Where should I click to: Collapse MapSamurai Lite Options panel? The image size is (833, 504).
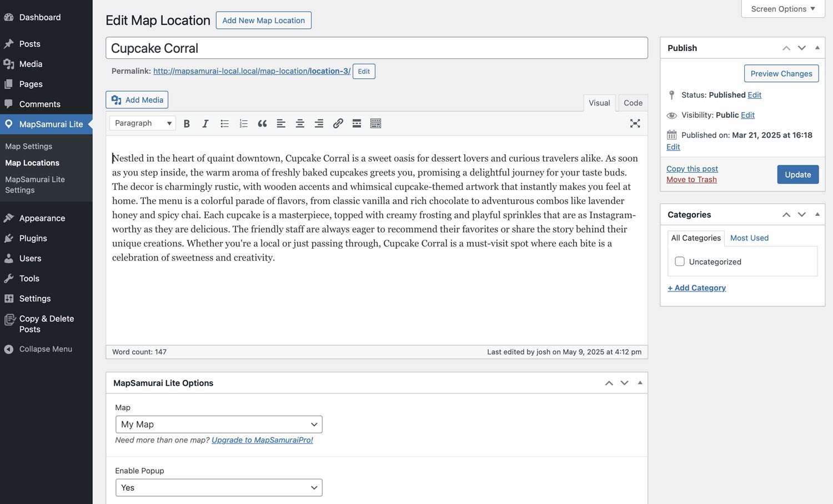tap(640, 383)
